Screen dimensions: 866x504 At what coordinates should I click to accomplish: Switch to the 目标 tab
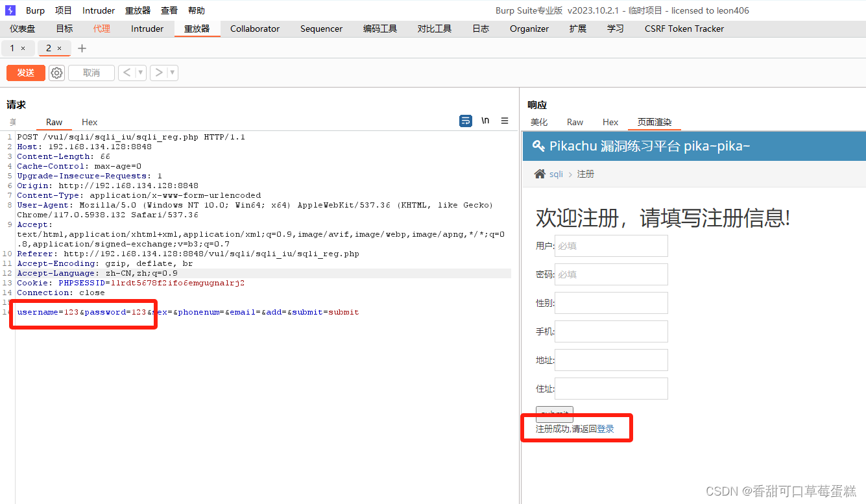[x=64, y=29]
